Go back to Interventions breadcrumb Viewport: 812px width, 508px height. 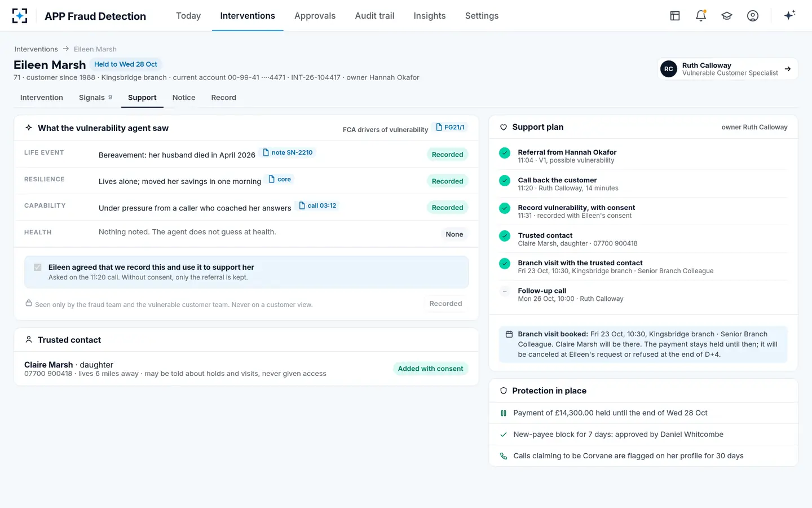(36, 49)
